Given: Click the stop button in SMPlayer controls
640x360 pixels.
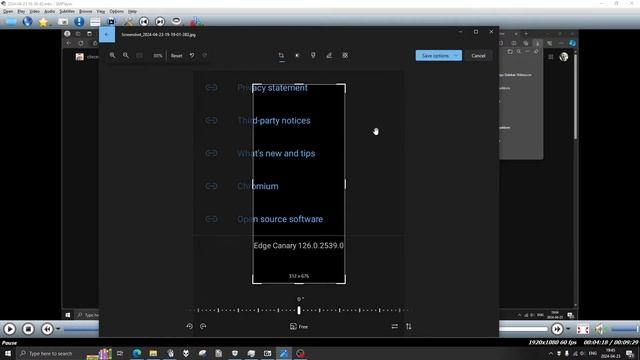Looking at the screenshot, I should (28, 329).
